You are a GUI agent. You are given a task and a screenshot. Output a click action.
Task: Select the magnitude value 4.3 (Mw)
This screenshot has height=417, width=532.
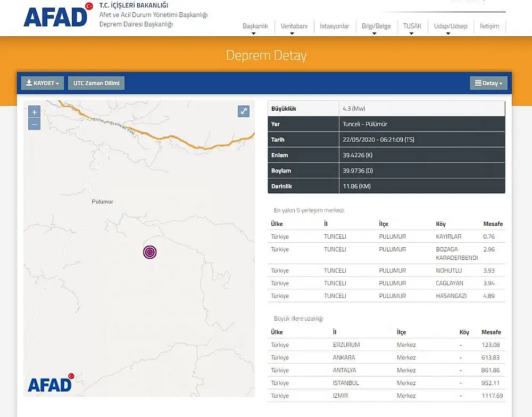click(354, 109)
